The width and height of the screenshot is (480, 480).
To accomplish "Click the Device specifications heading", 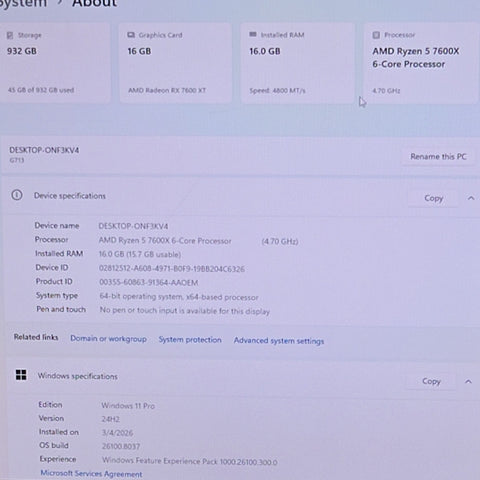I will click(70, 196).
